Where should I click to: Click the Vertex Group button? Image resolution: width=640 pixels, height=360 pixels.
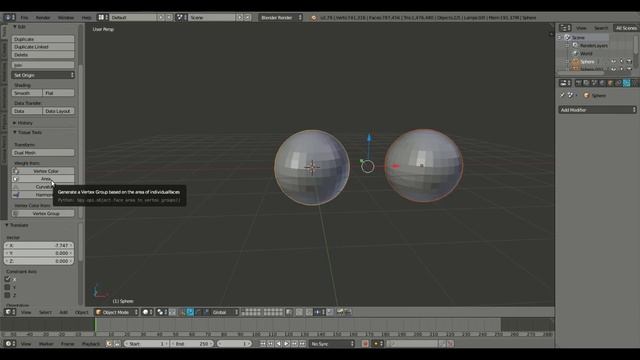(x=43, y=213)
